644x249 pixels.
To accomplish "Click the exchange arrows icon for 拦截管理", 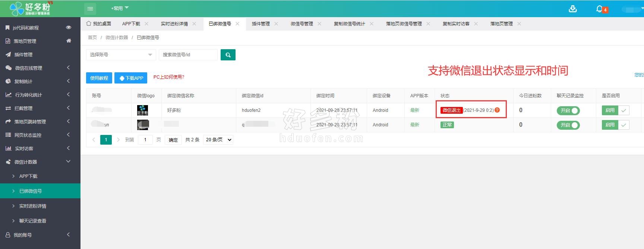I will tap(8, 108).
